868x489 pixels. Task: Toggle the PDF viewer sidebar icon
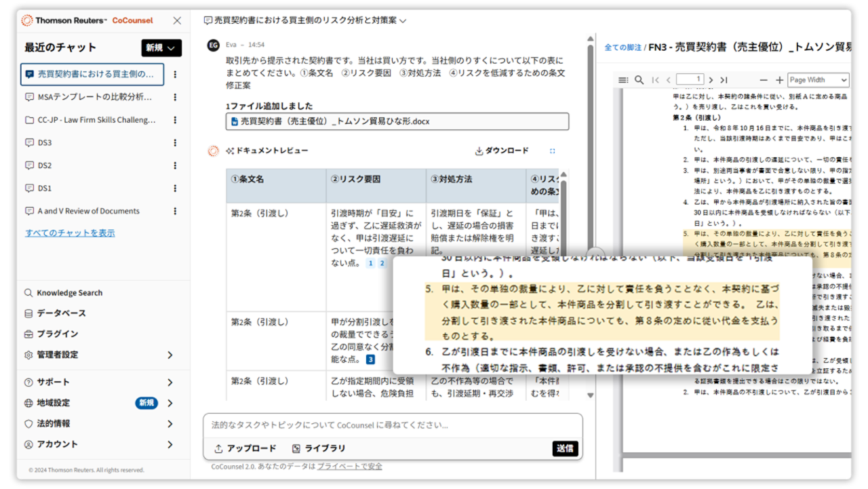[x=623, y=80]
